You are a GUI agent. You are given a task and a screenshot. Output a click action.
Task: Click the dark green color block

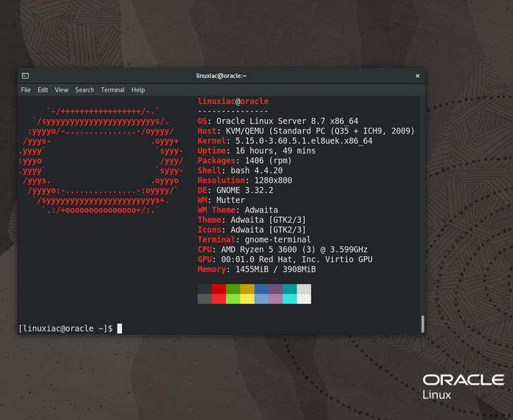click(x=233, y=289)
